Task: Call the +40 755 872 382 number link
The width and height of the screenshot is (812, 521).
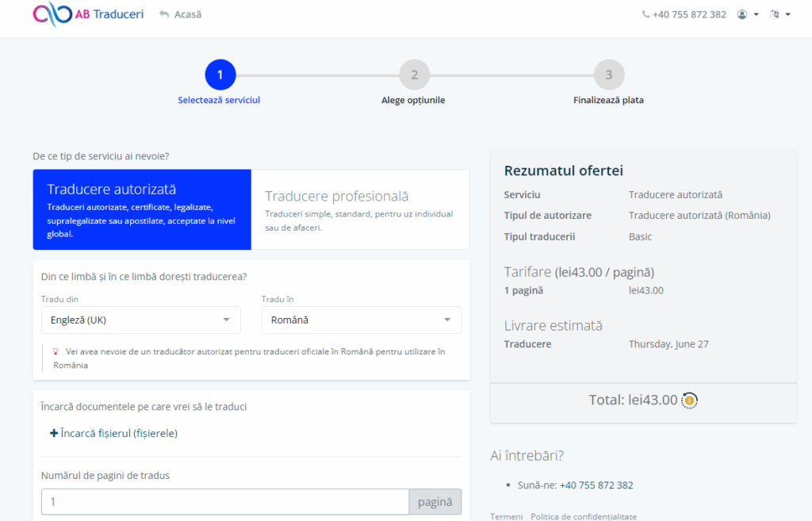Action: click(596, 485)
